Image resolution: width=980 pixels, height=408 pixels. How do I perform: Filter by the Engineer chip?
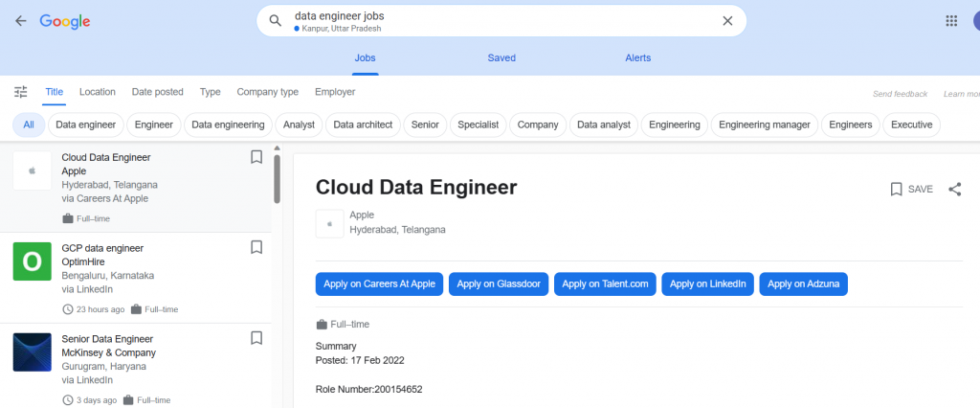[154, 125]
